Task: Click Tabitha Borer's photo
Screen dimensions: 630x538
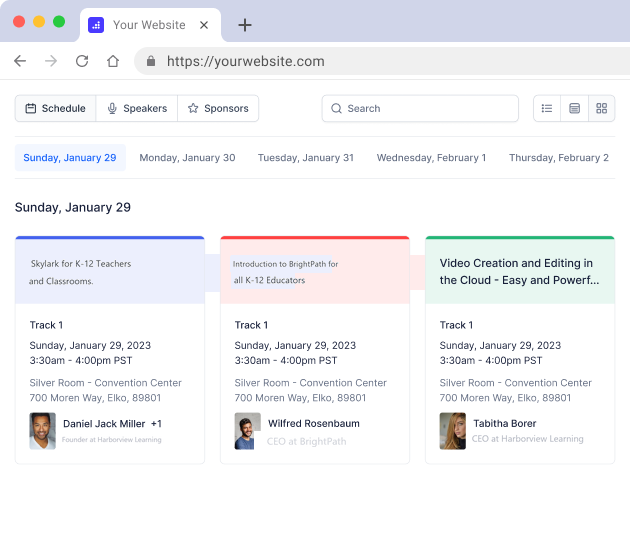Action: [452, 431]
